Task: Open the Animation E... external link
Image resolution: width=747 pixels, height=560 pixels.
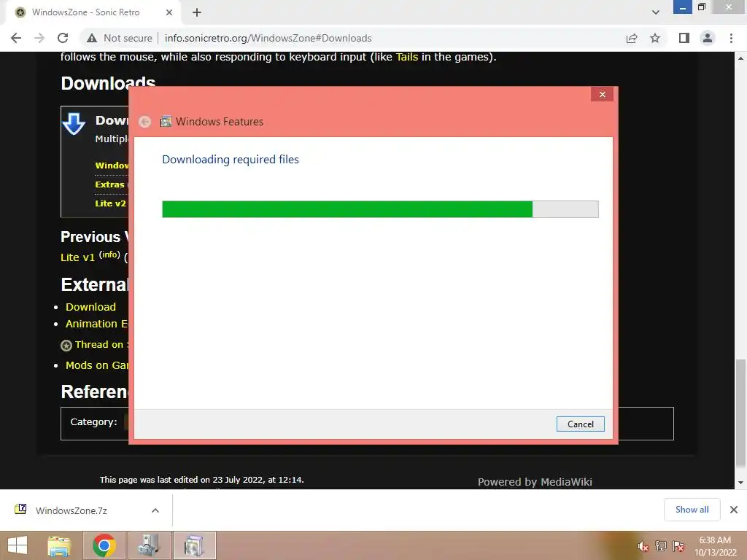Action: click(97, 324)
